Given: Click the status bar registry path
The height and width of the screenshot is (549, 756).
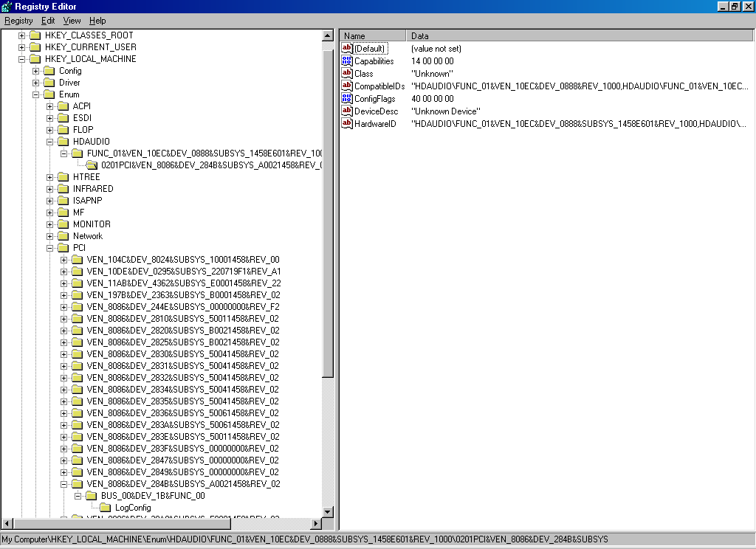Looking at the screenshot, I should [305, 539].
